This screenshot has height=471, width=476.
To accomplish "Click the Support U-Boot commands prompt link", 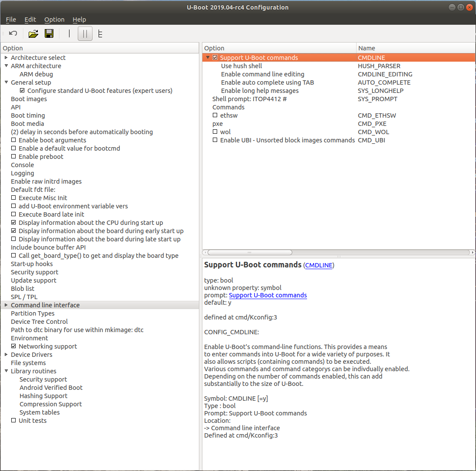I will pyautogui.click(x=268, y=295).
